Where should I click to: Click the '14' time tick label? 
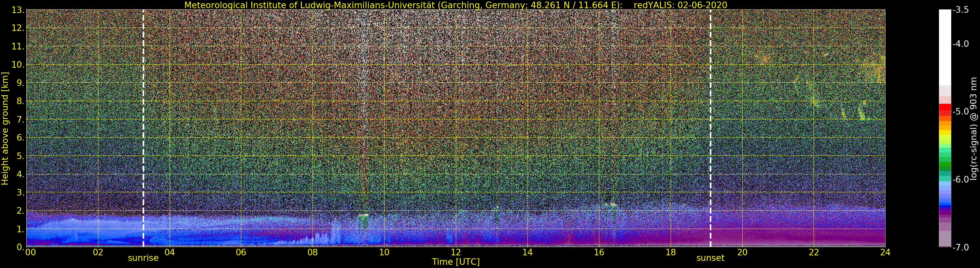(x=527, y=252)
